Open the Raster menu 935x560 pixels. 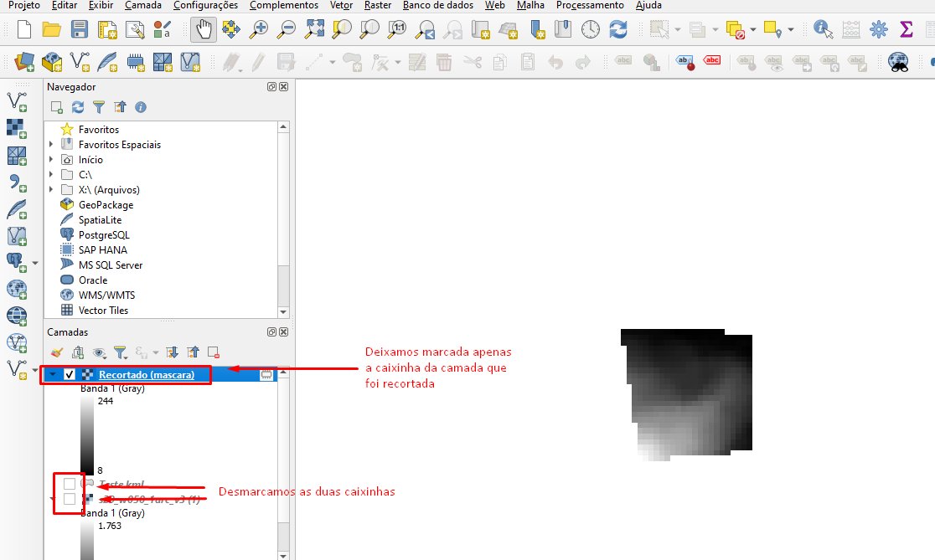pos(378,5)
